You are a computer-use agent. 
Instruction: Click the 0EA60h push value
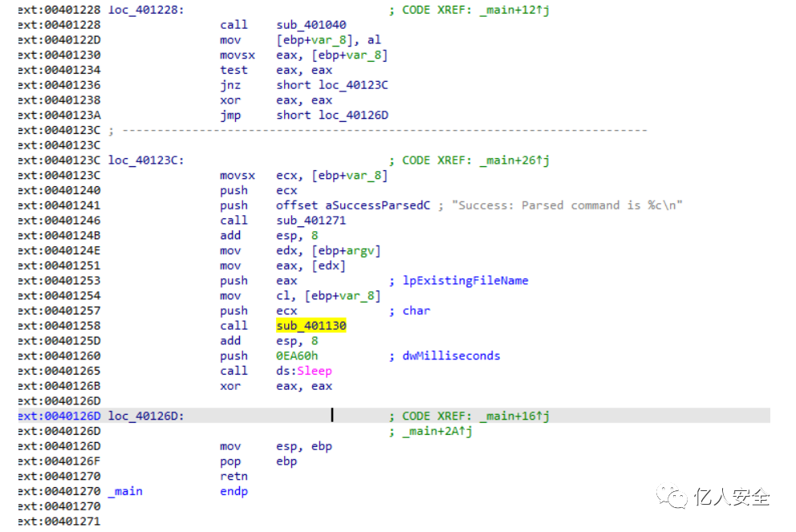(297, 355)
